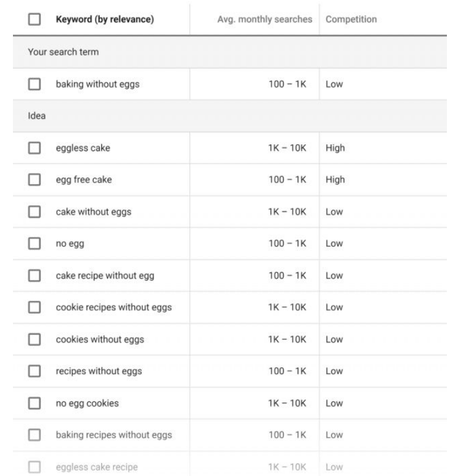This screenshot has height=476, width=458.
Task: Tick the 'no egg cookies' checkbox
Action: (x=35, y=403)
